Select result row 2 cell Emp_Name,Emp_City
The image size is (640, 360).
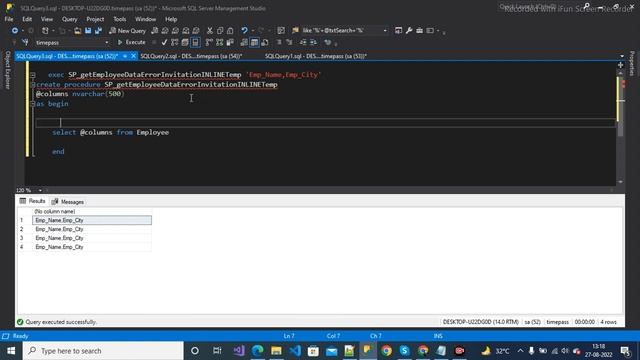click(x=92, y=229)
